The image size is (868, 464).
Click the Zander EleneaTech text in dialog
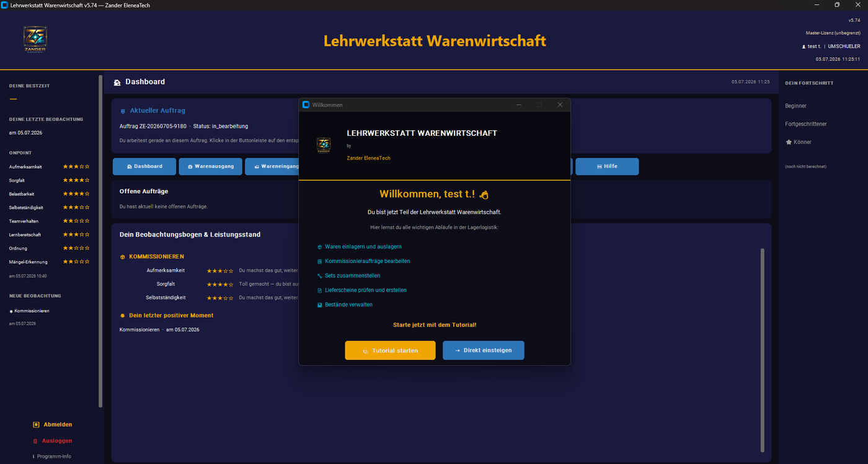pos(368,158)
